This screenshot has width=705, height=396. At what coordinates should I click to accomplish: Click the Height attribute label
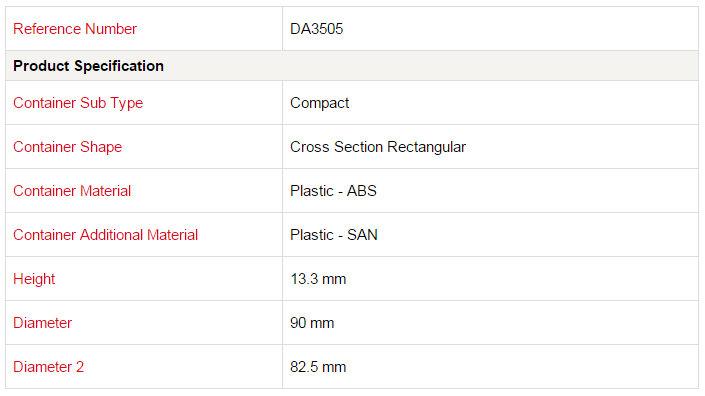coord(34,279)
